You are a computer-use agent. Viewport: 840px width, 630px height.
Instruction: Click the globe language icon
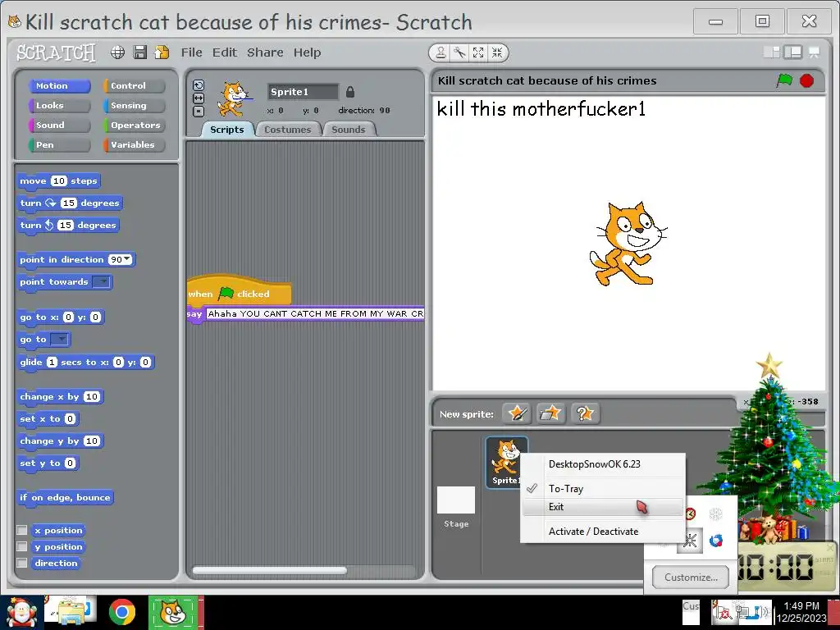(117, 52)
